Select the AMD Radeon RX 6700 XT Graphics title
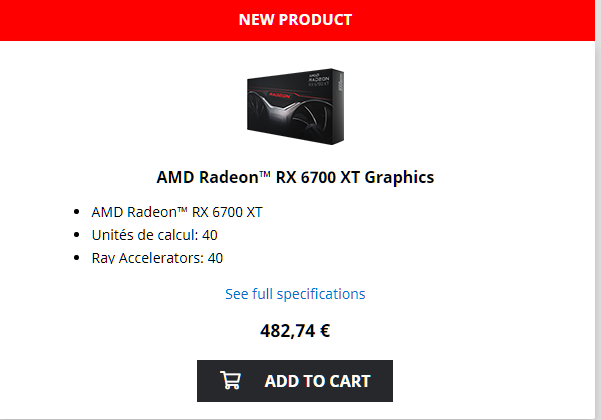 tap(295, 177)
